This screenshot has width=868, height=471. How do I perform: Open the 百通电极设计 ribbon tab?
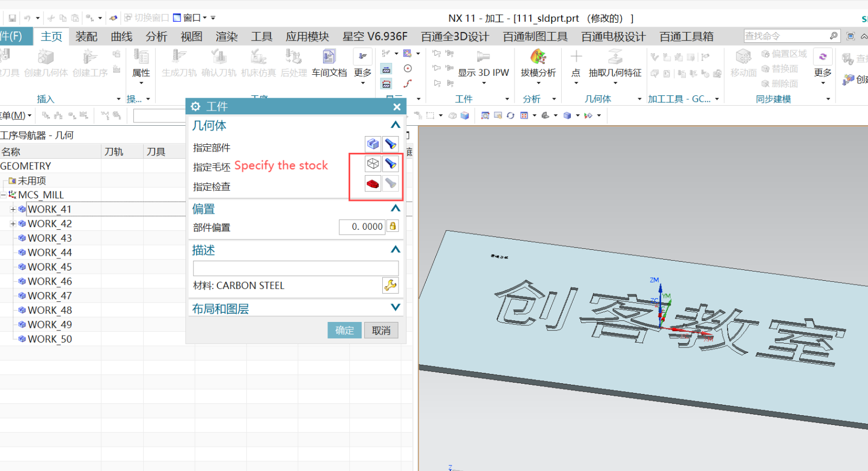(x=613, y=36)
